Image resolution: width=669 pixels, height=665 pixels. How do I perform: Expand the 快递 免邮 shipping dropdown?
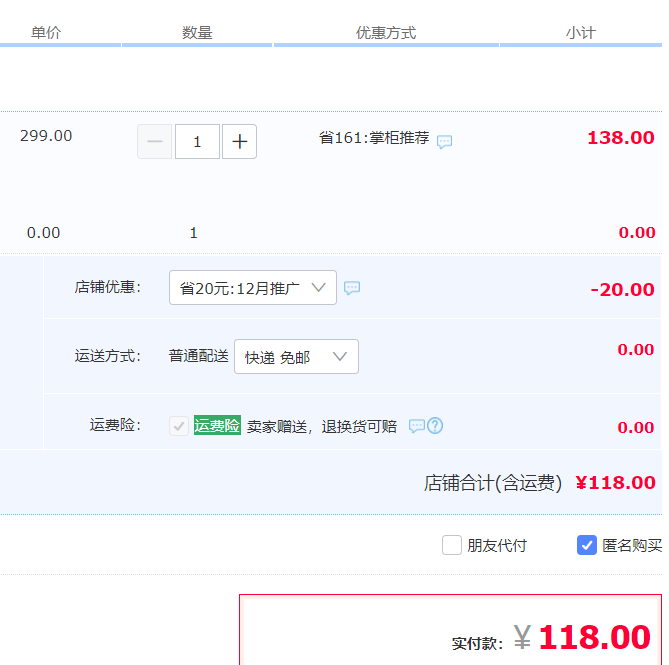click(x=296, y=357)
